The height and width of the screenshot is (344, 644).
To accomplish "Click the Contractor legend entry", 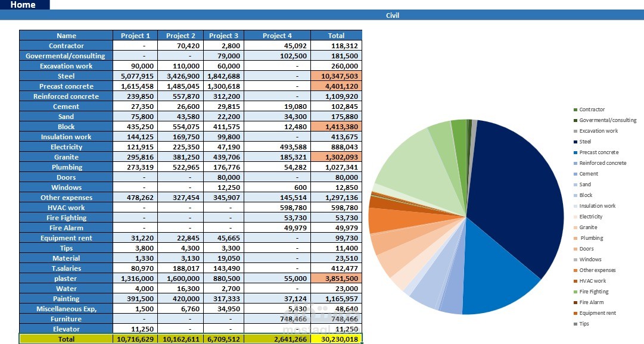I will (x=589, y=110).
